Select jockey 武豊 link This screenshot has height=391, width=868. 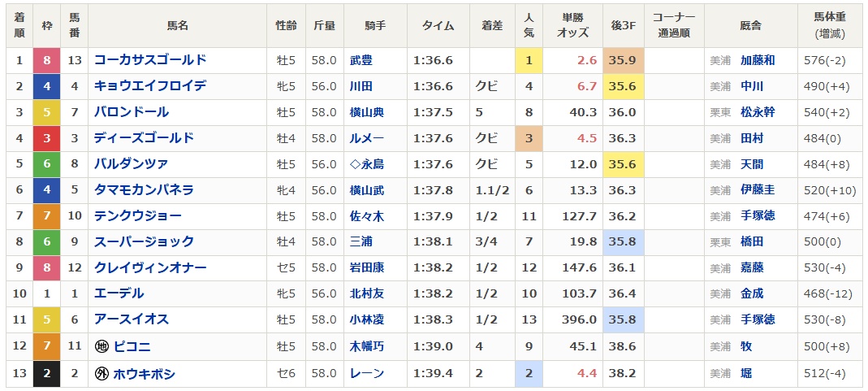pyautogui.click(x=361, y=60)
